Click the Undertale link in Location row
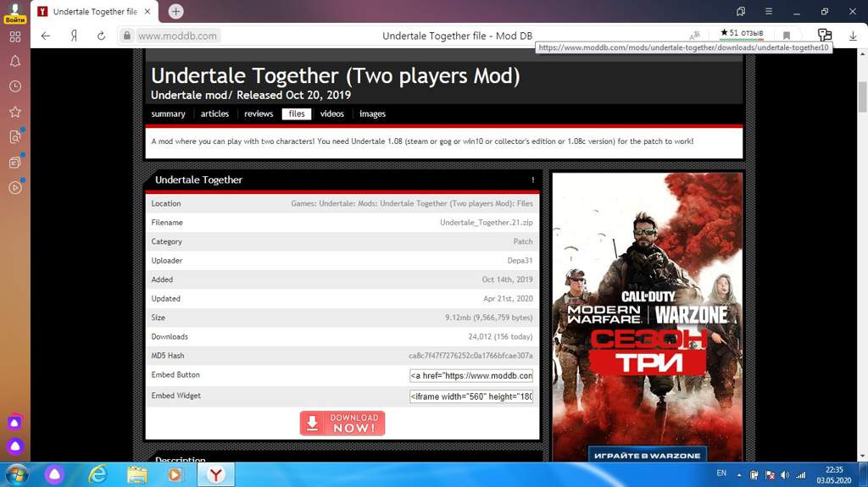868x487 pixels. click(x=336, y=203)
